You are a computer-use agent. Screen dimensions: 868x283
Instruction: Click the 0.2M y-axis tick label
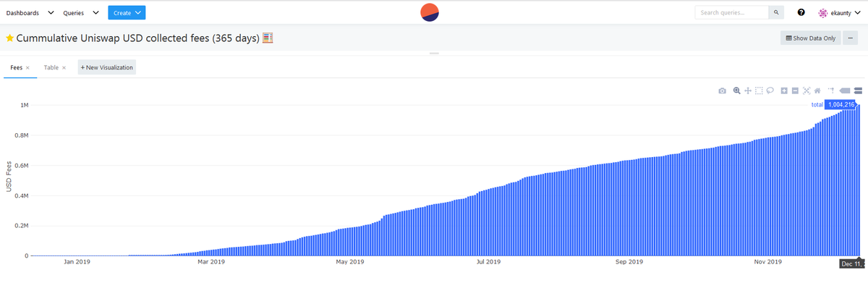[21, 226]
